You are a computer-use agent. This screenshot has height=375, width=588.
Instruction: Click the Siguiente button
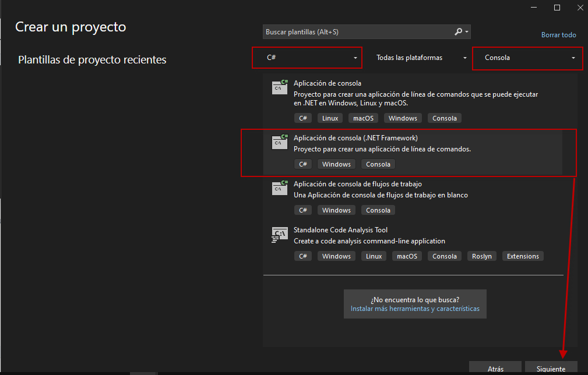(x=551, y=368)
